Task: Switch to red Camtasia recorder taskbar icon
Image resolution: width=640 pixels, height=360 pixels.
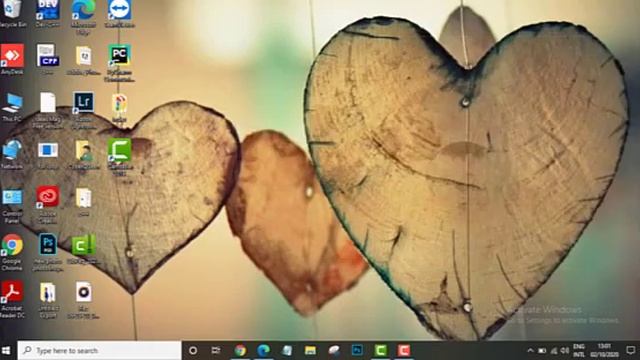Action: point(404,350)
